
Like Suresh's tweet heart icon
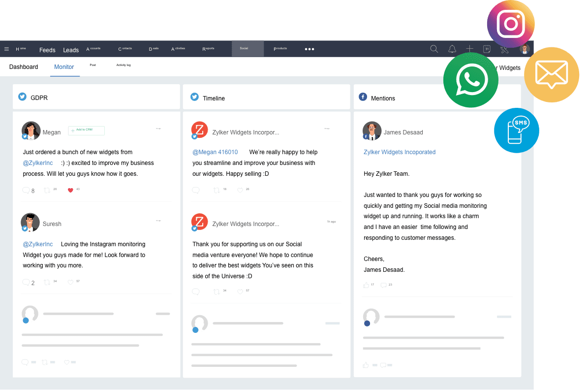[x=70, y=282]
